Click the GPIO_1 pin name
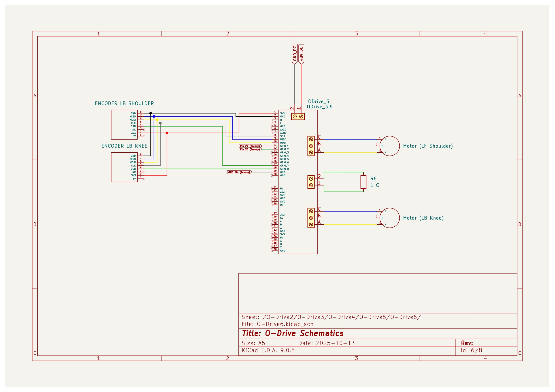 [x=284, y=146]
